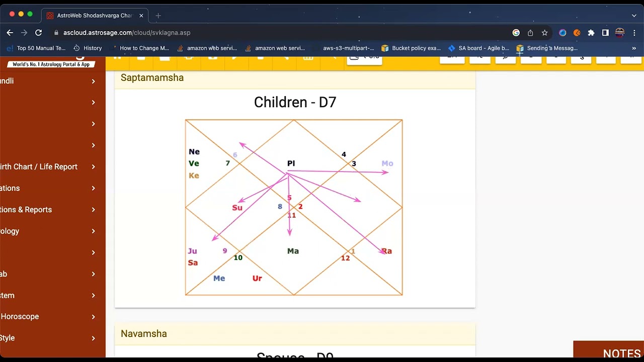
Task: View site info via the lock icon
Action: (56, 33)
